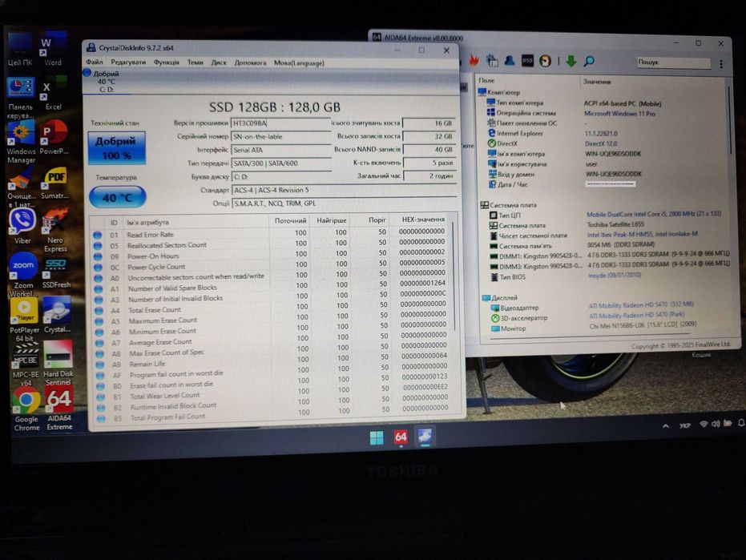
Task: Open the AIDA64 three-dot menu
Action: [x=721, y=64]
